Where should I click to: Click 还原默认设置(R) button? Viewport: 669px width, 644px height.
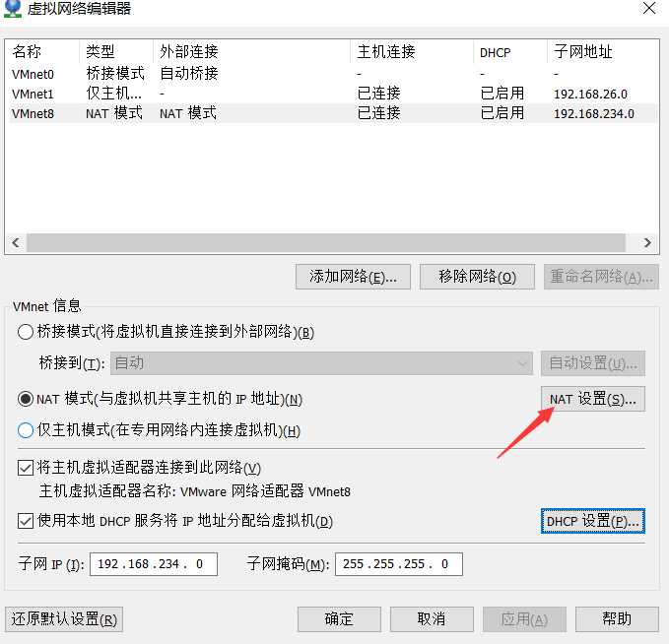(x=64, y=619)
